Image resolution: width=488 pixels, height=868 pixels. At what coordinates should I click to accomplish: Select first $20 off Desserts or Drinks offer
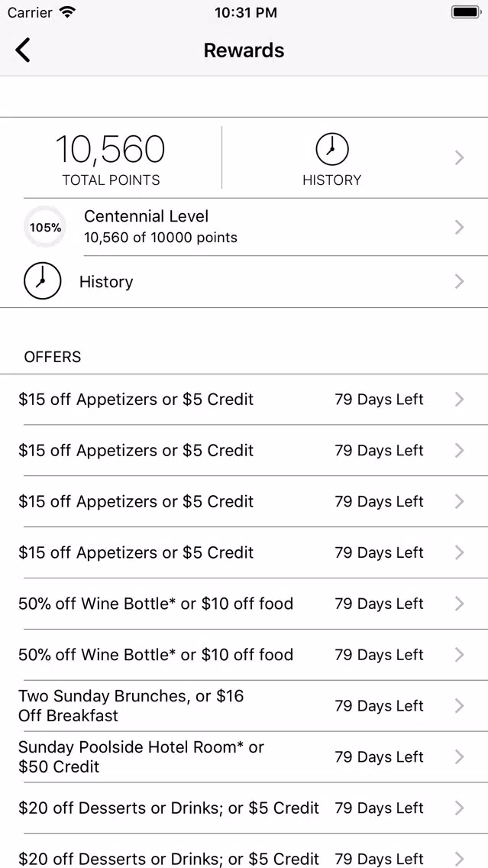pyautogui.click(x=169, y=808)
